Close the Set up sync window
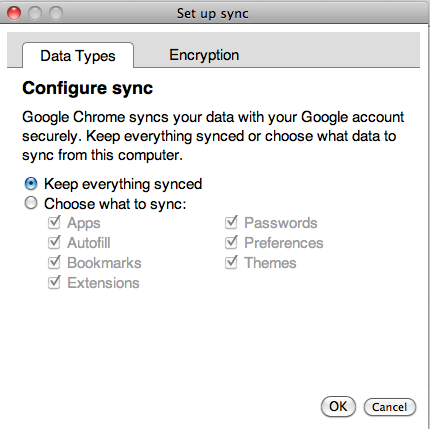This screenshot has height=429, width=430. point(14,13)
